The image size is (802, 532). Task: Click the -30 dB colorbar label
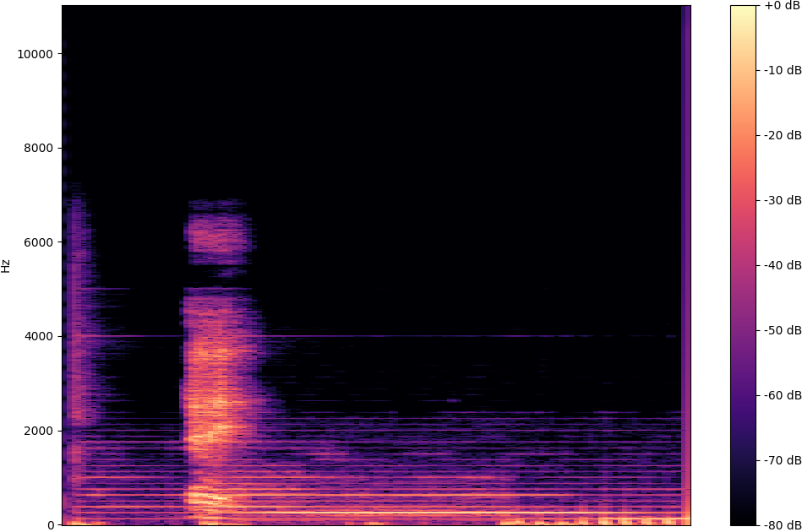point(783,200)
